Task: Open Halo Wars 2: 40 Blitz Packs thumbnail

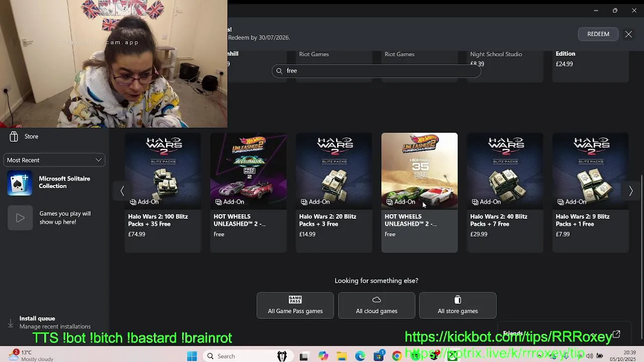Action: 505,171
